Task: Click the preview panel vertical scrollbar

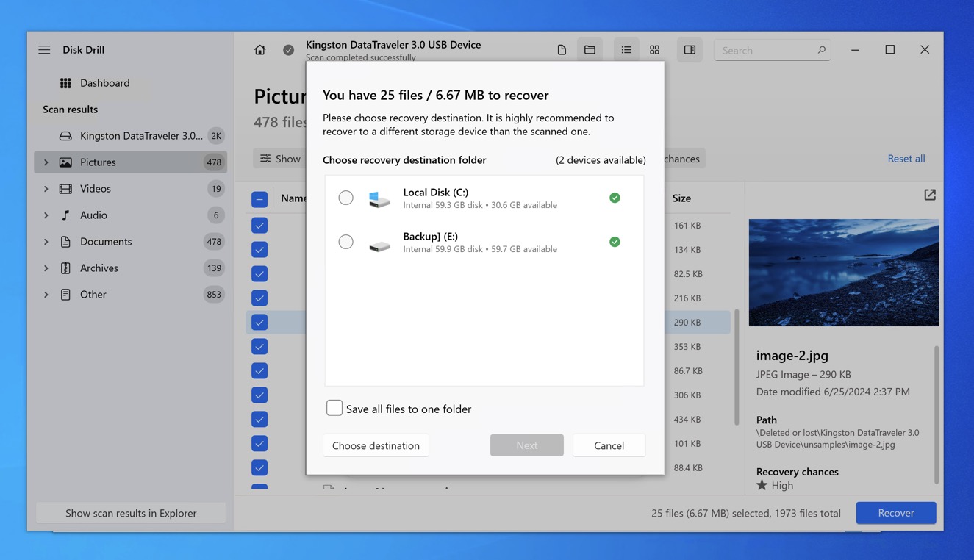Action: 937,415
